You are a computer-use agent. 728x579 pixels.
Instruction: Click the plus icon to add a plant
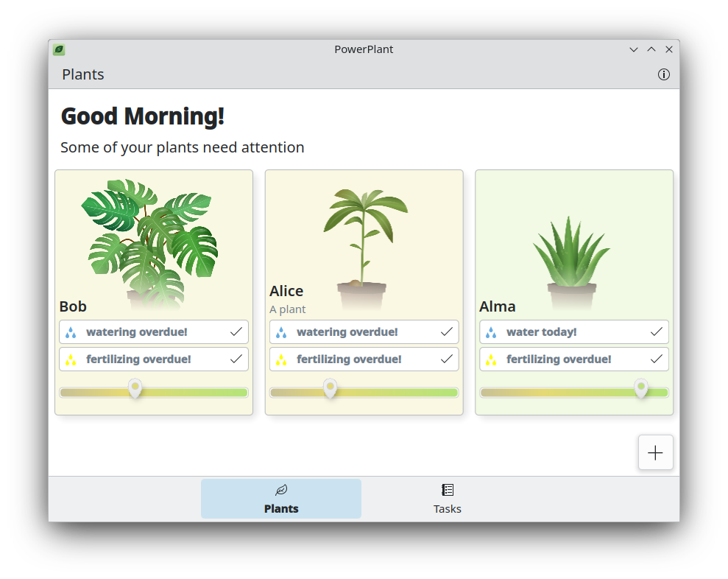tap(655, 452)
